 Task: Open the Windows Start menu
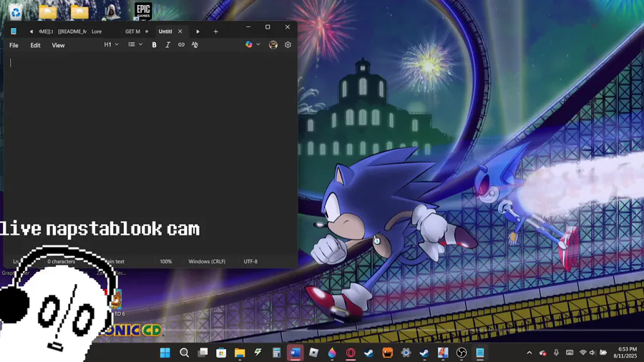click(165, 353)
